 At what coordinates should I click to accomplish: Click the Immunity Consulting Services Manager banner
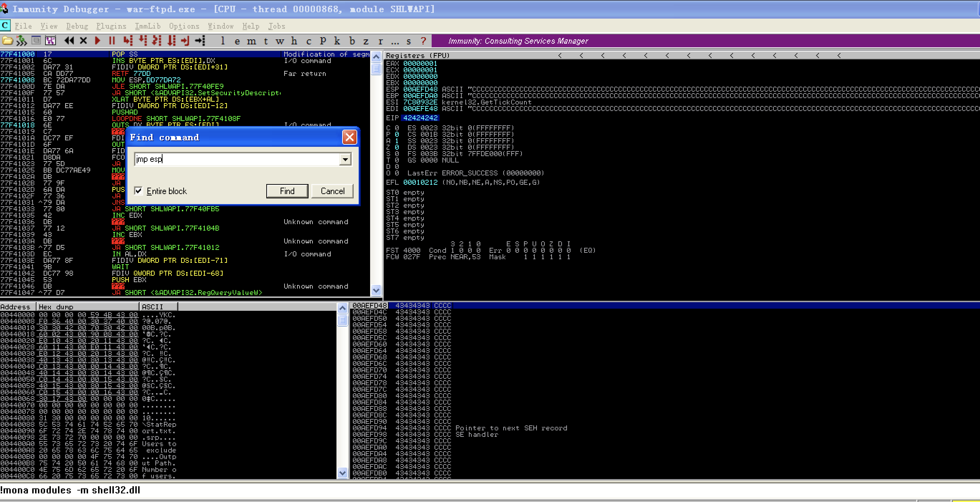pyautogui.click(x=706, y=41)
